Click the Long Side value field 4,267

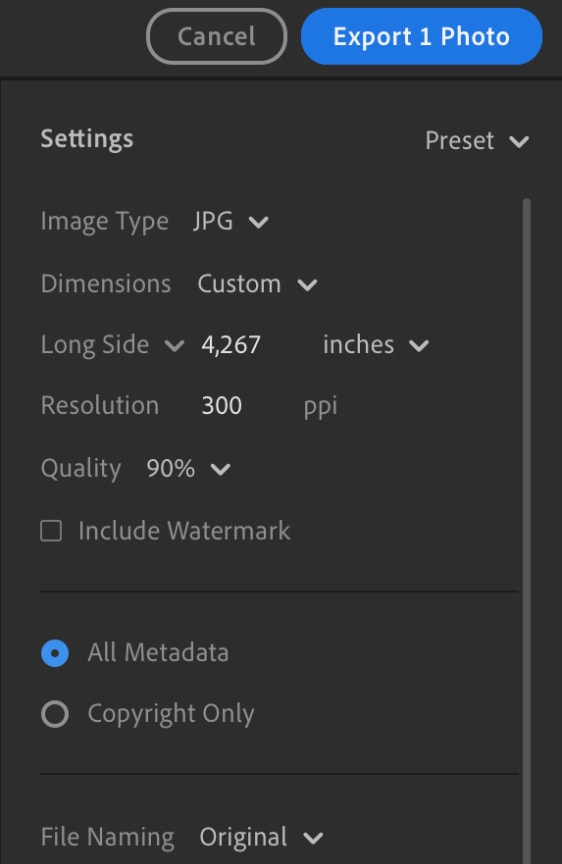point(231,345)
